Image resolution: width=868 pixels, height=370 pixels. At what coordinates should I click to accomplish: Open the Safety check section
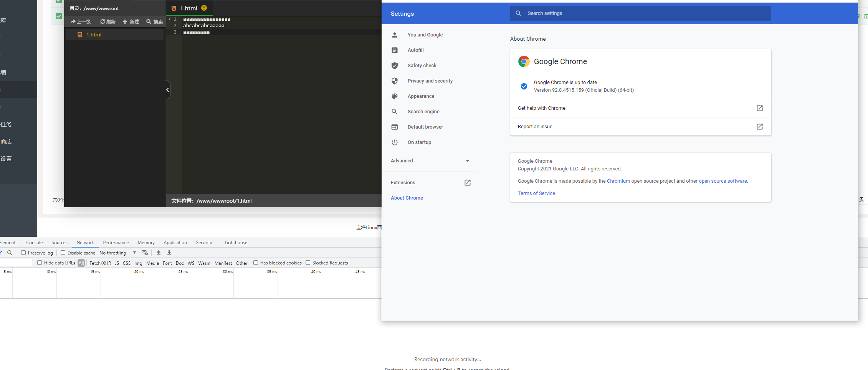pyautogui.click(x=422, y=65)
